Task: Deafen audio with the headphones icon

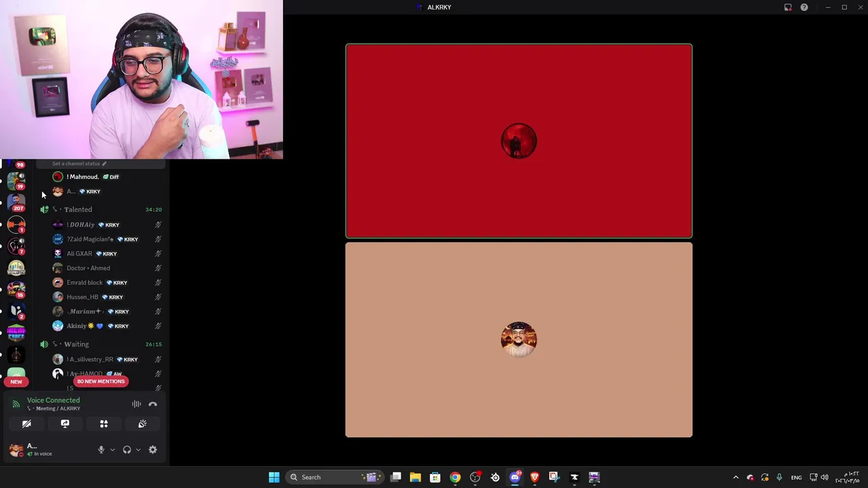Action: coord(127,449)
